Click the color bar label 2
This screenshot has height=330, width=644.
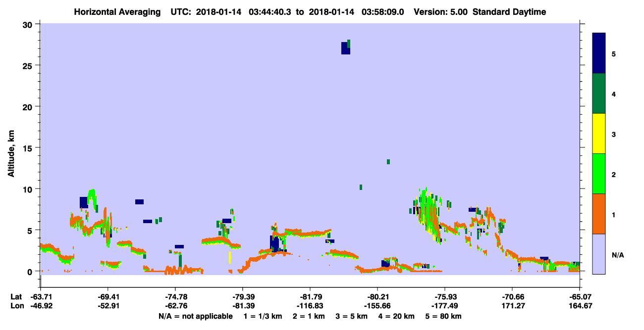[x=614, y=174]
